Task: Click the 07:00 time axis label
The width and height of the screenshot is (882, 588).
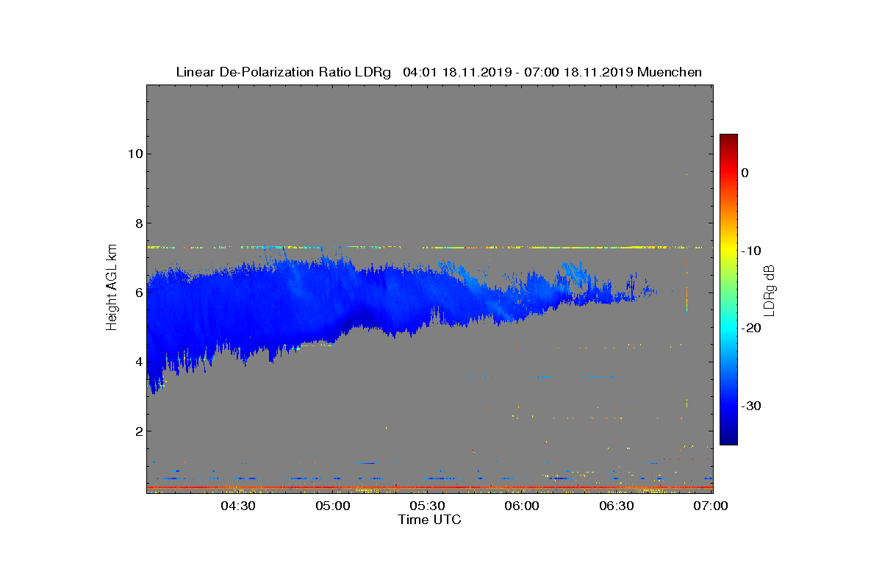Action: 711,506
